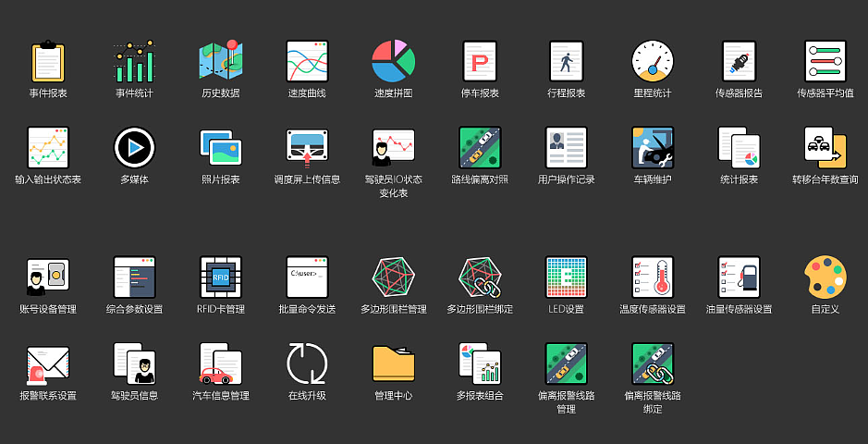Open the 偏离报警线路管理 road icon
868x444 pixels.
point(567,364)
